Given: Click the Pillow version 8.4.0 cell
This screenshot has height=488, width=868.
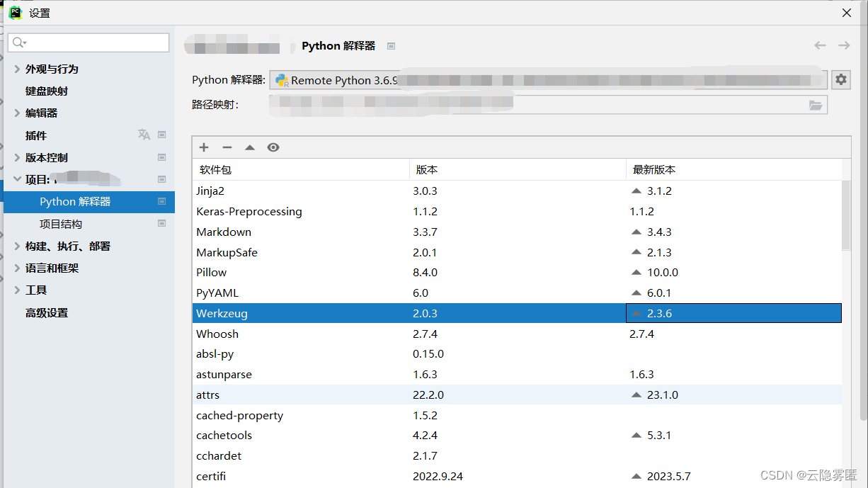Looking at the screenshot, I should click(518, 272).
